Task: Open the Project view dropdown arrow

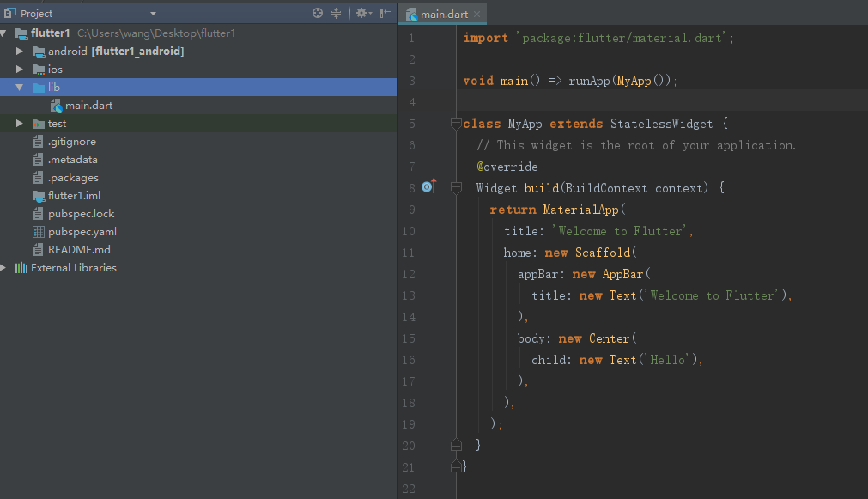Action: [x=154, y=13]
